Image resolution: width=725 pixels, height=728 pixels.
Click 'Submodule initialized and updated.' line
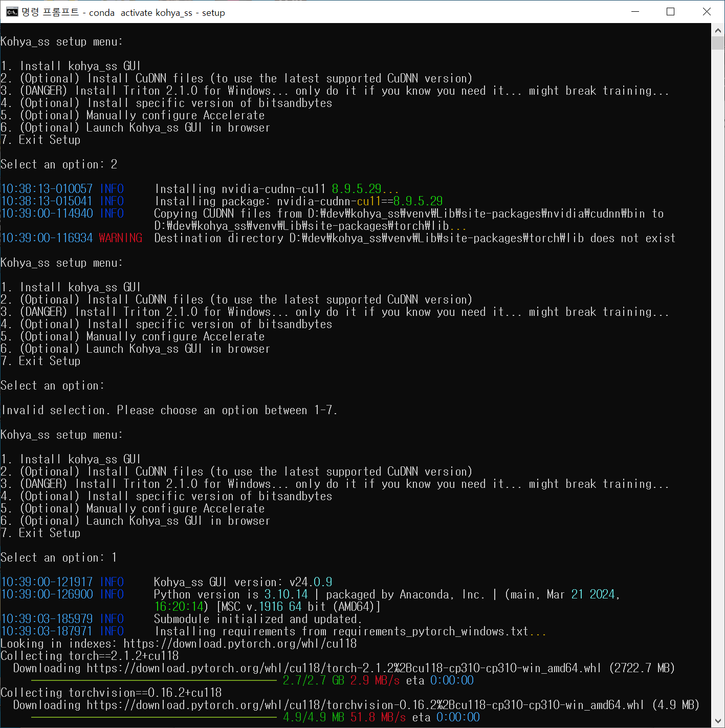coord(258,619)
